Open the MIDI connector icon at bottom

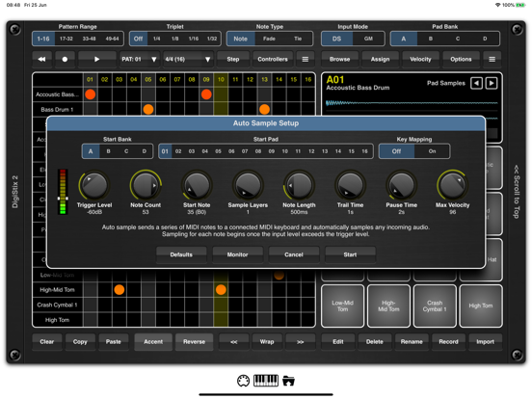[243, 381]
